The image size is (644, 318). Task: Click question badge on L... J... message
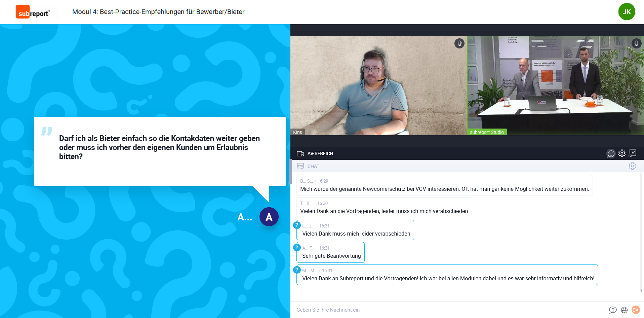(297, 225)
